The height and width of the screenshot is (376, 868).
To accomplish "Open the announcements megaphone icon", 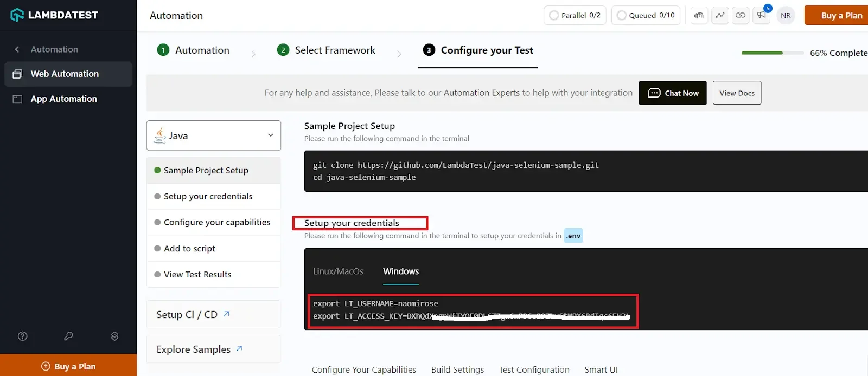I will (762, 15).
